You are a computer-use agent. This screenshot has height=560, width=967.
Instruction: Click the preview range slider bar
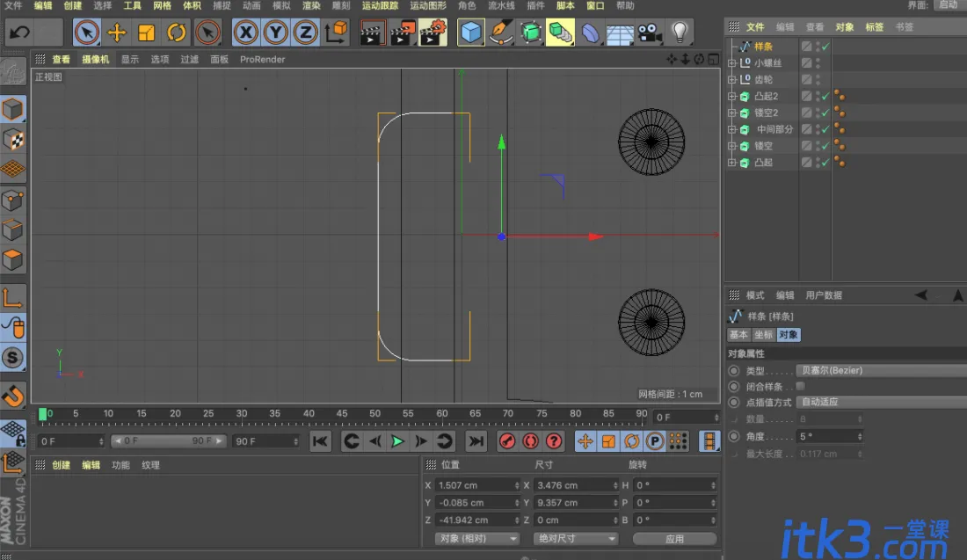[169, 441]
